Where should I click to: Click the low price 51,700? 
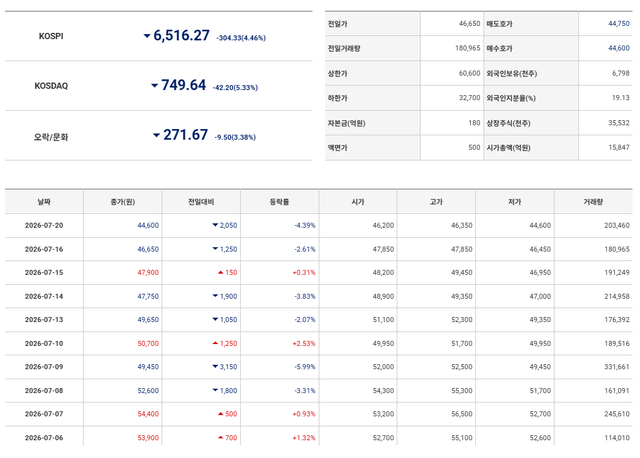point(540,391)
